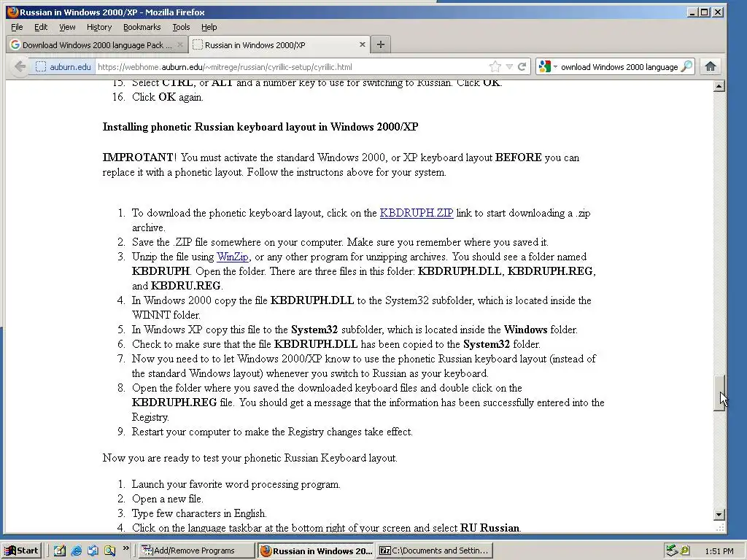Click 'Launch your favorite word processing program'

(x=236, y=484)
